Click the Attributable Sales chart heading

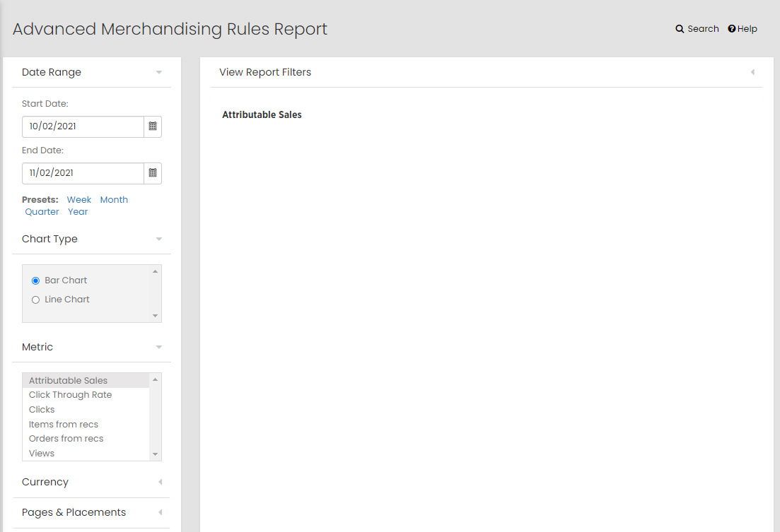click(262, 115)
